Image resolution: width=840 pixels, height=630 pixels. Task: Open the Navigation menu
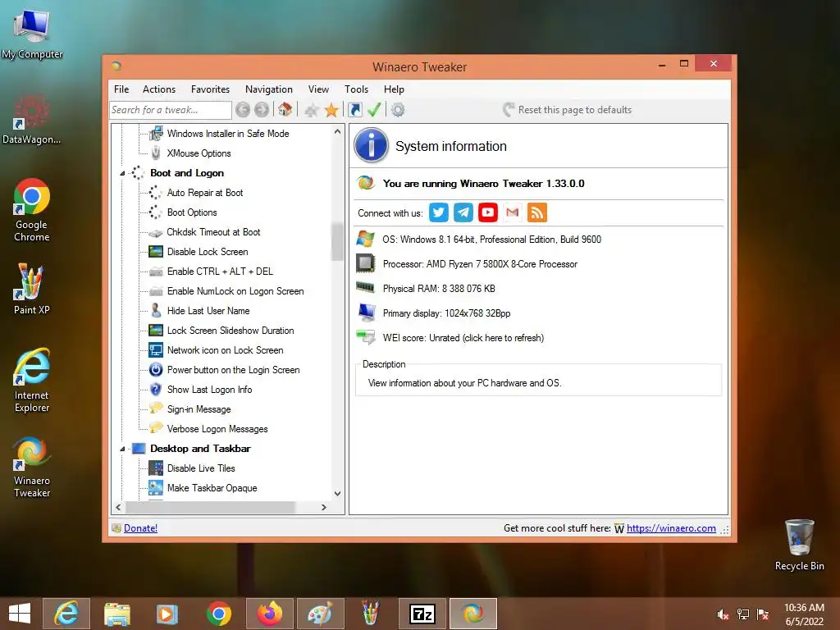(x=269, y=89)
